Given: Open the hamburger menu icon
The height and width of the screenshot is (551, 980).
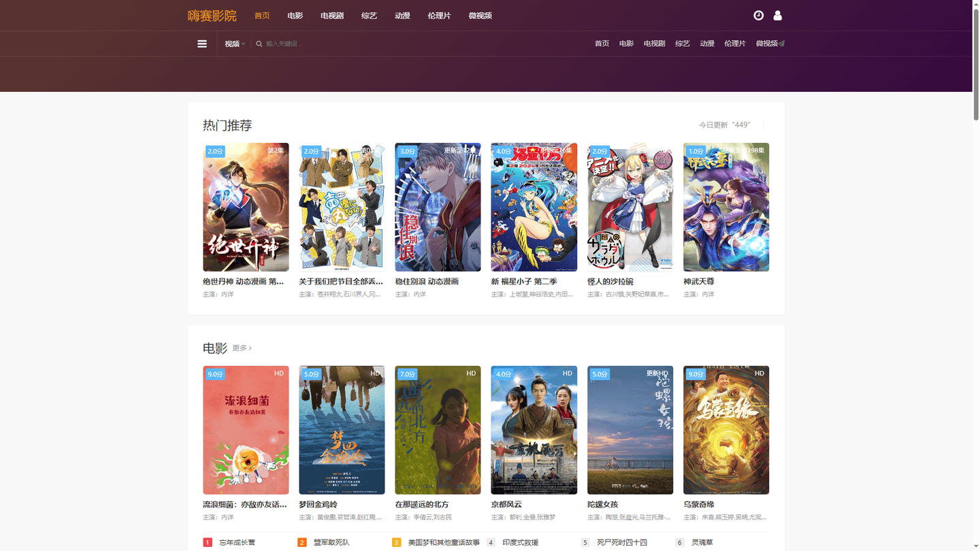Looking at the screenshot, I should [202, 44].
